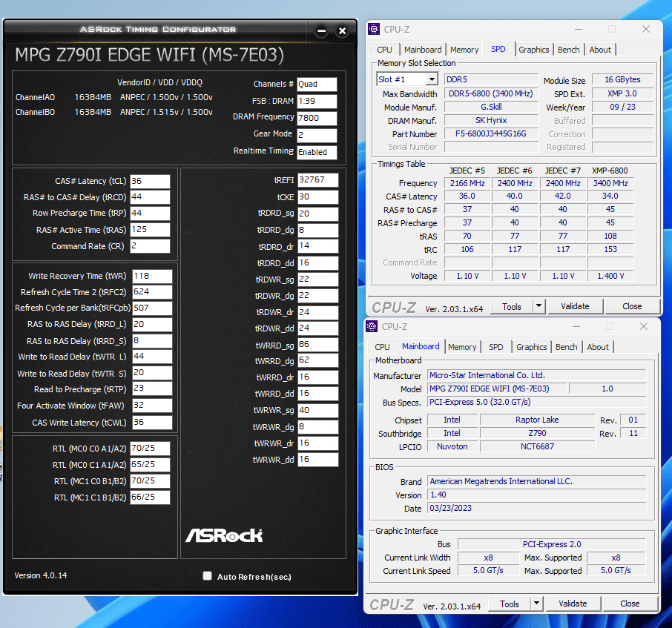Select Mainboard tab in lower CPU-Z window
The image size is (672, 628).
[x=421, y=346]
